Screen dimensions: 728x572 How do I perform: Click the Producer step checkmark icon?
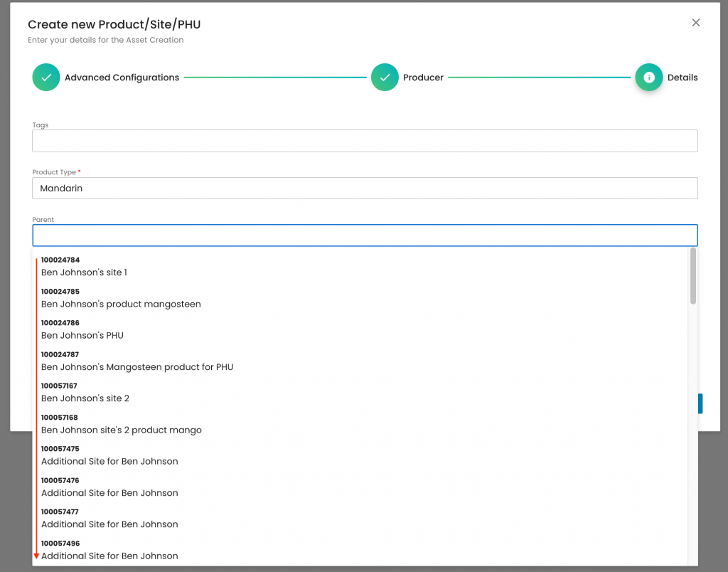pyautogui.click(x=385, y=78)
